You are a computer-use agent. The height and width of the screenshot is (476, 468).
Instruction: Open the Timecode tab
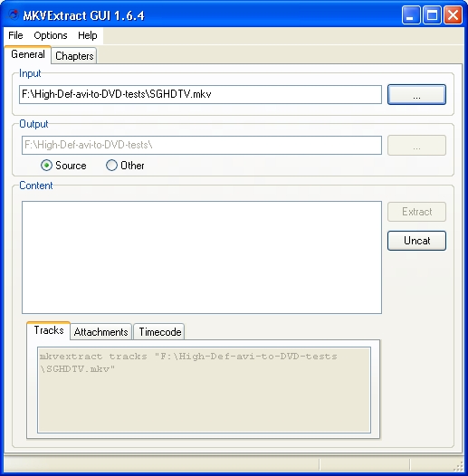pos(159,332)
